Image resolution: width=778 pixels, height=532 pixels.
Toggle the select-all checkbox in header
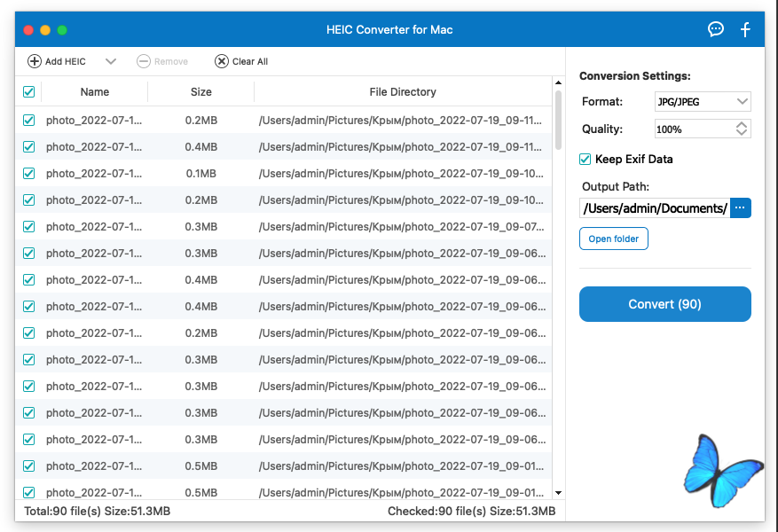pyautogui.click(x=29, y=91)
